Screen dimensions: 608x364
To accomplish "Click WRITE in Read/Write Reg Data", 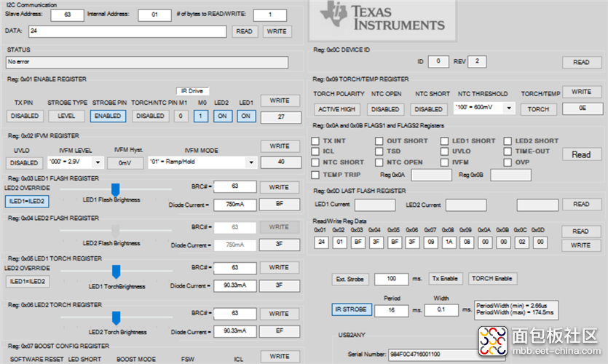I will (581, 245).
